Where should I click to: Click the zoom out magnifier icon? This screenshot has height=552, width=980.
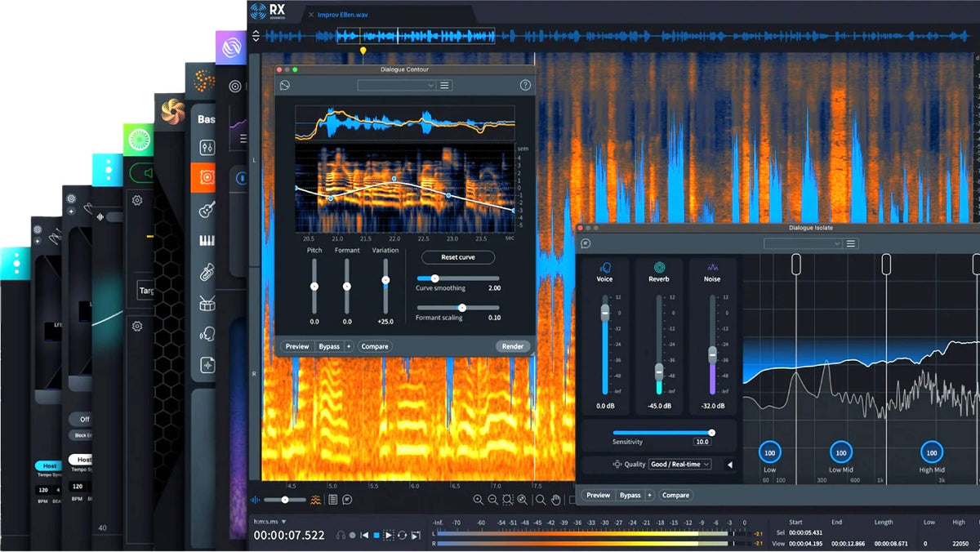(x=492, y=500)
